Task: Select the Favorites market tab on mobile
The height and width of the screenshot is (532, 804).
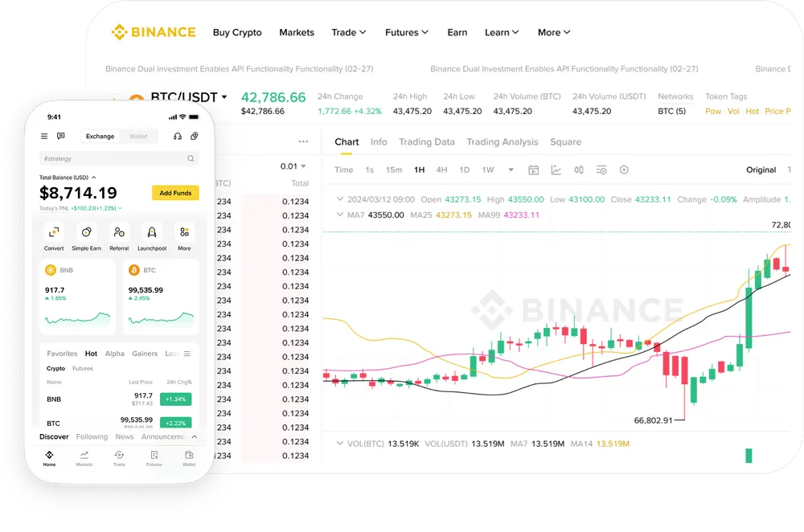Action: click(x=62, y=354)
